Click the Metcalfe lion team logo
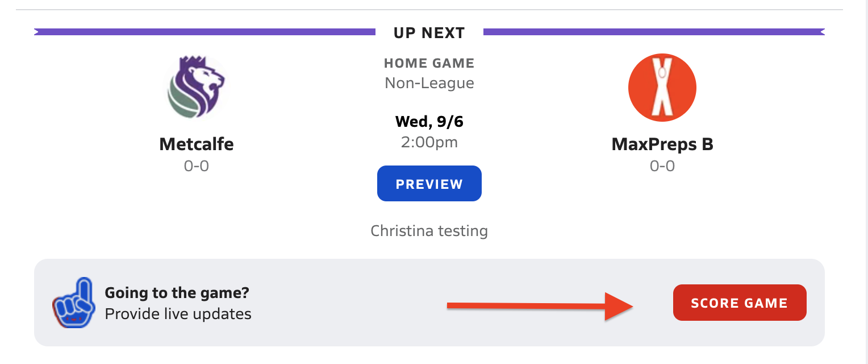 tap(196, 85)
